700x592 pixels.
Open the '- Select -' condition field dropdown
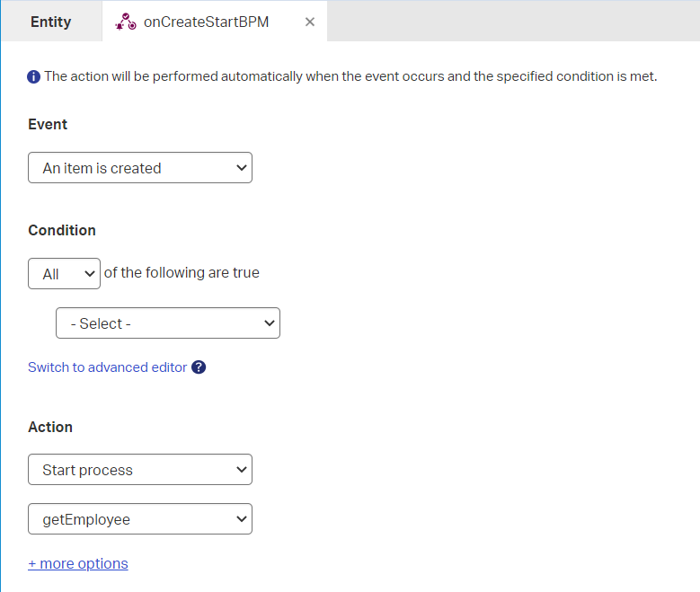[x=167, y=323]
